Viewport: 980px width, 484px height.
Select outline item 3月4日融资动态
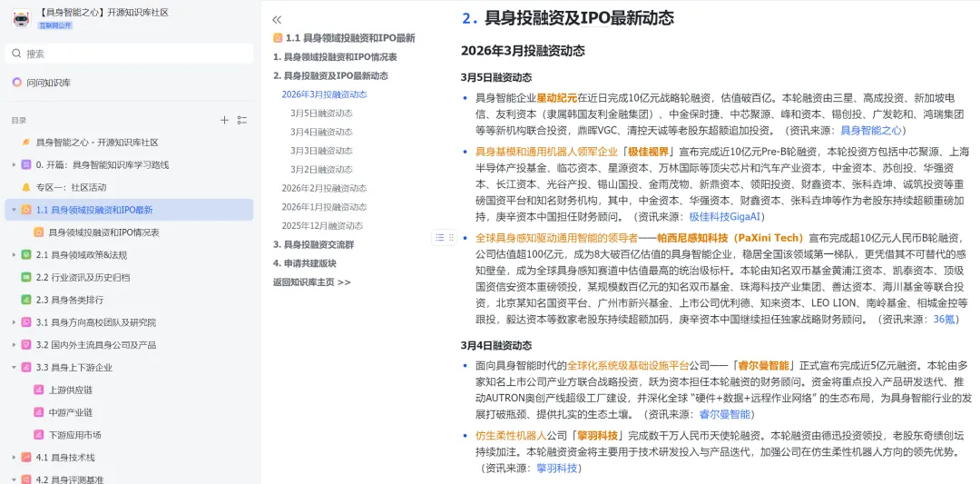pos(321,132)
